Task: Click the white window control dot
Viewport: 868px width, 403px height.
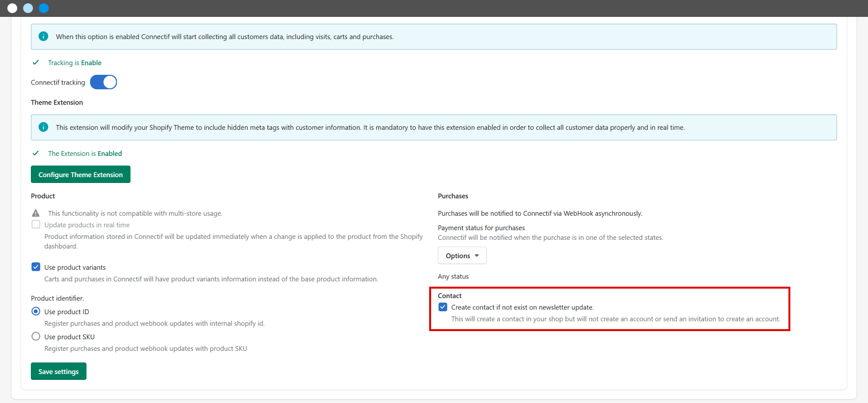Action: tap(13, 8)
